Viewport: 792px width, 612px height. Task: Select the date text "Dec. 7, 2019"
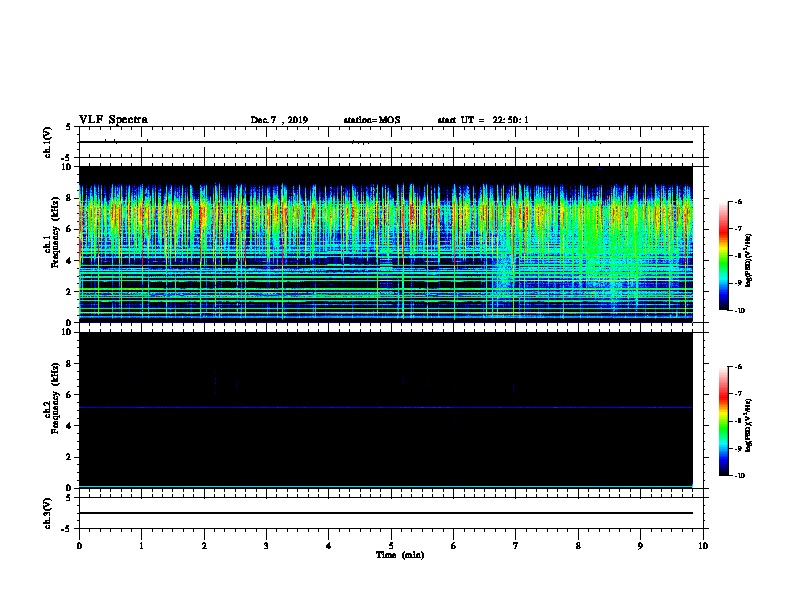click(x=279, y=120)
